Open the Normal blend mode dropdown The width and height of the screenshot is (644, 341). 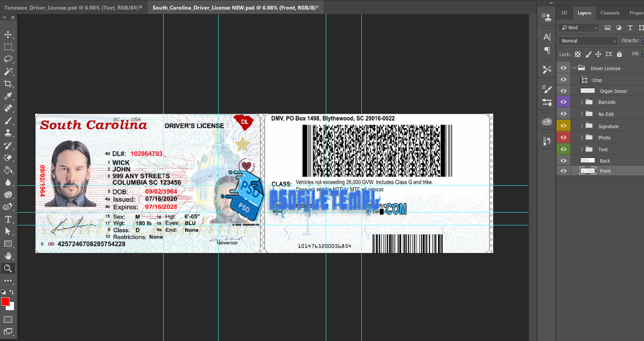point(588,41)
